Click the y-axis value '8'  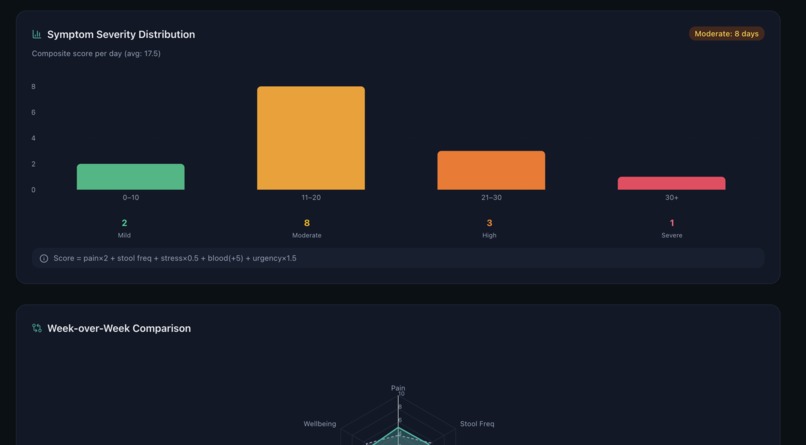tap(33, 86)
